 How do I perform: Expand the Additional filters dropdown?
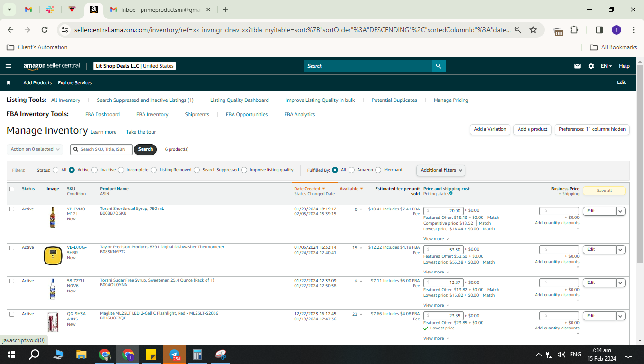point(440,170)
